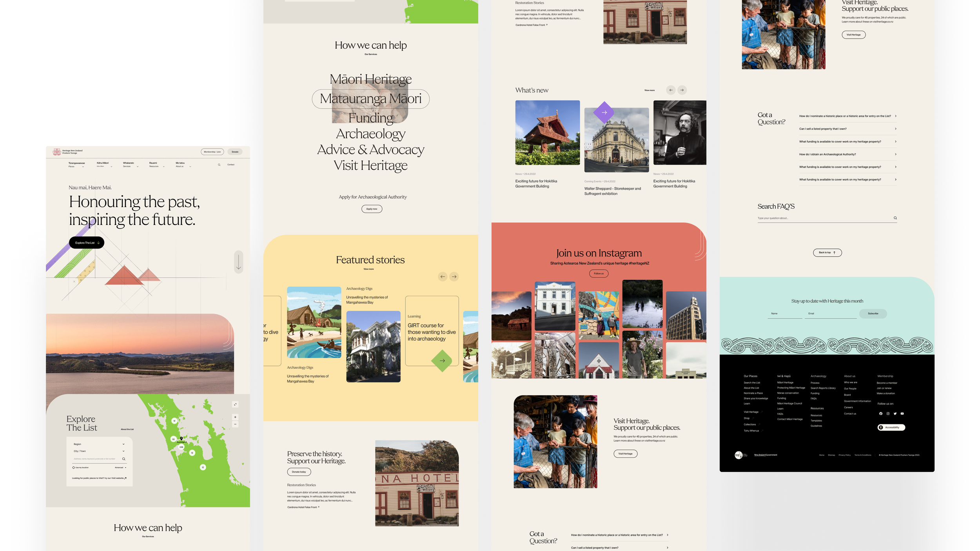Open the City / Town dropdown
This screenshot has height=551, width=980.
coord(99,451)
